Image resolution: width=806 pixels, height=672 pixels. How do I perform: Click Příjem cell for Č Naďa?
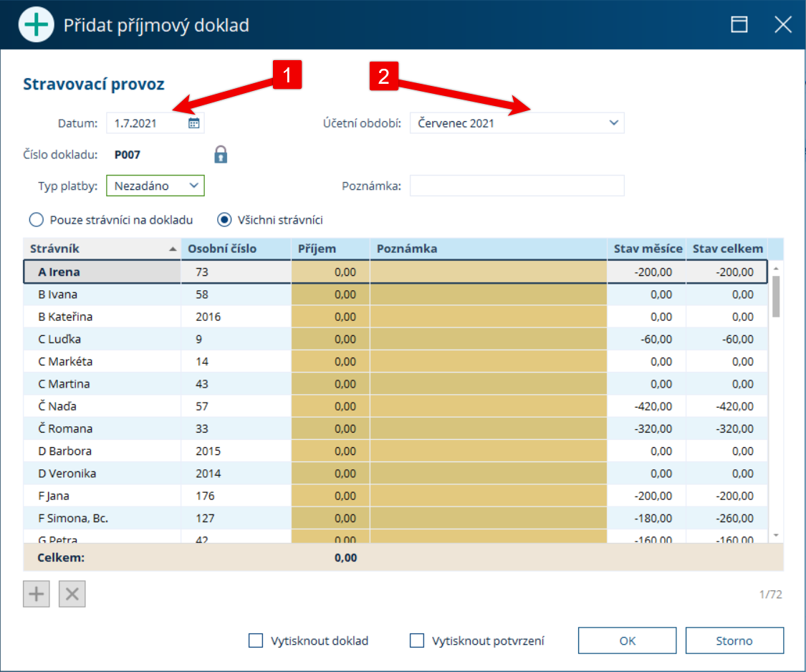330,406
